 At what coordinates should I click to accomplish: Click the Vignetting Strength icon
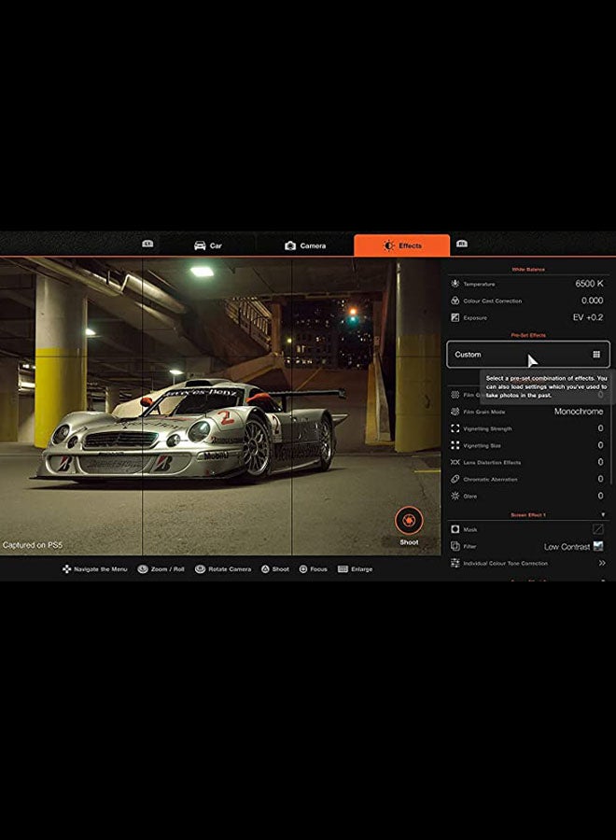pos(455,428)
